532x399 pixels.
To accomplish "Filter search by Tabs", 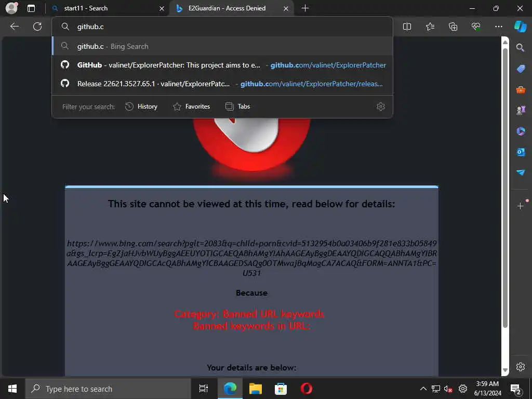I will coord(237,107).
